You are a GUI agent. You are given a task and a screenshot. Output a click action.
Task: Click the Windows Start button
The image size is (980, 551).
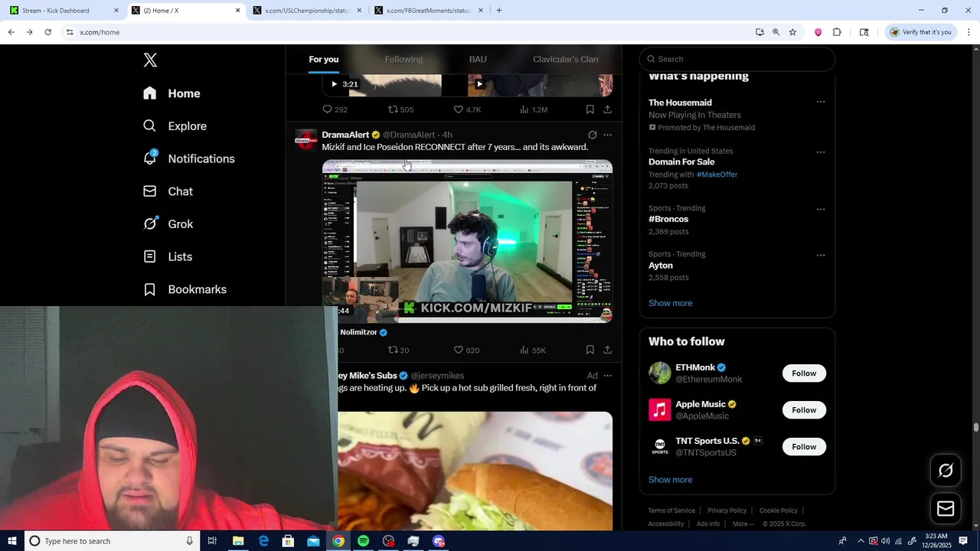pyautogui.click(x=11, y=541)
